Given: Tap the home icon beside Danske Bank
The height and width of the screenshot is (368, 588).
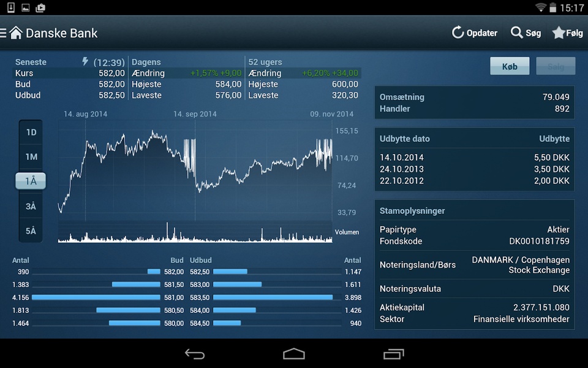Looking at the screenshot, I should pyautogui.click(x=16, y=33).
